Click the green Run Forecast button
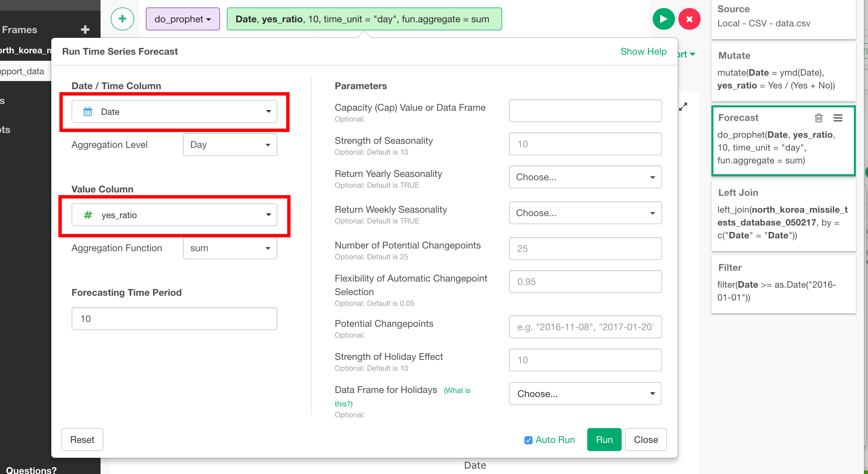Screen dimensions: 868x474 tap(604, 440)
